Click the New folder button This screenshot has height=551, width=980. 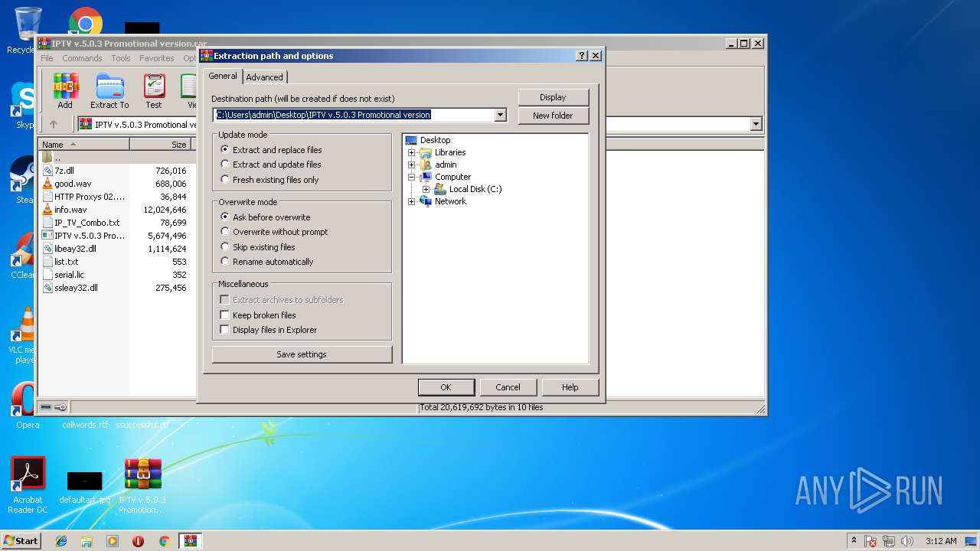tap(553, 116)
